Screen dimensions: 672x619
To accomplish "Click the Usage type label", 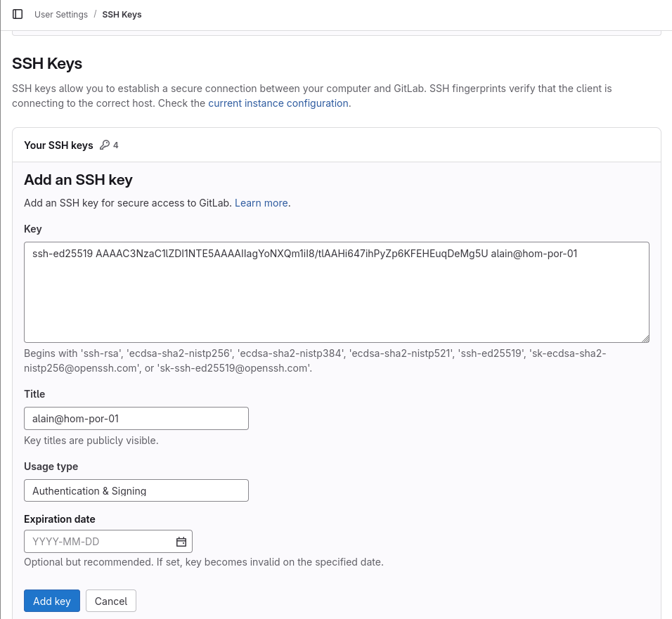I will tap(51, 467).
